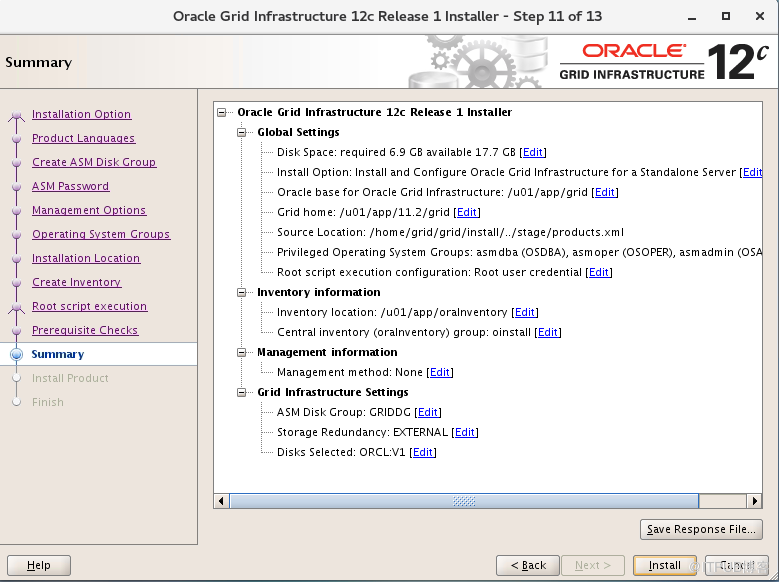
Task: Edit the Oracle base path
Action: (605, 192)
